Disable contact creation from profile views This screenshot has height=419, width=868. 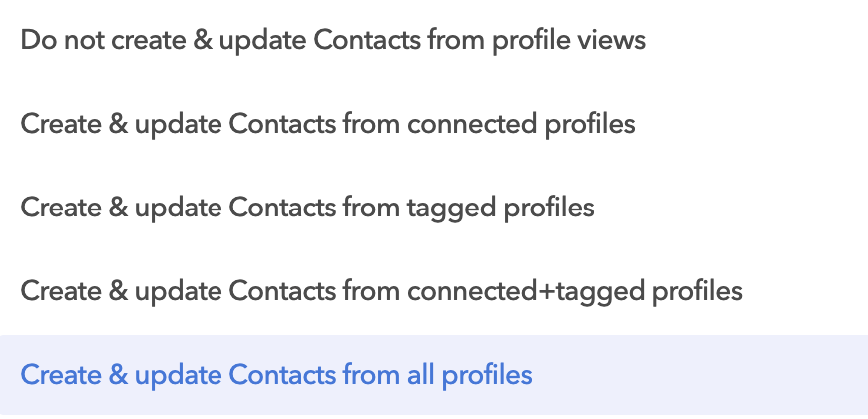tap(434, 42)
